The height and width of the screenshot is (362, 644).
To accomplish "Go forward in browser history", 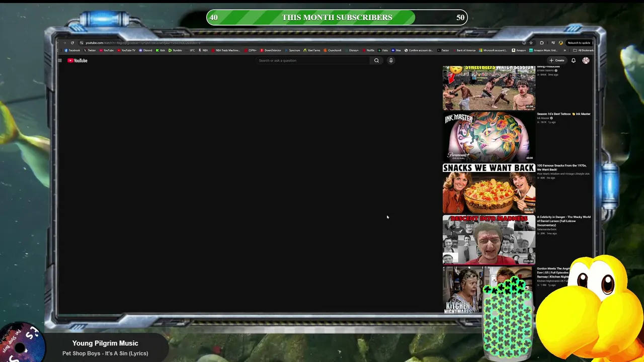I will point(64,43).
